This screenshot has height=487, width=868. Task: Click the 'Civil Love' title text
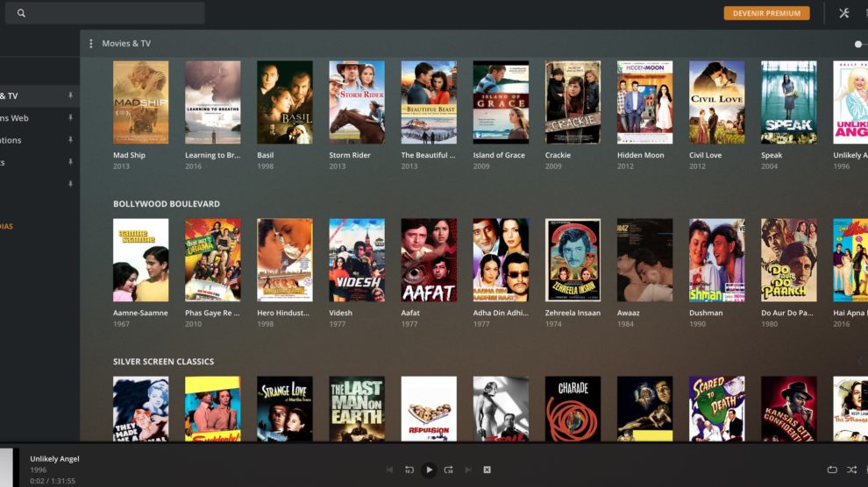pos(705,155)
